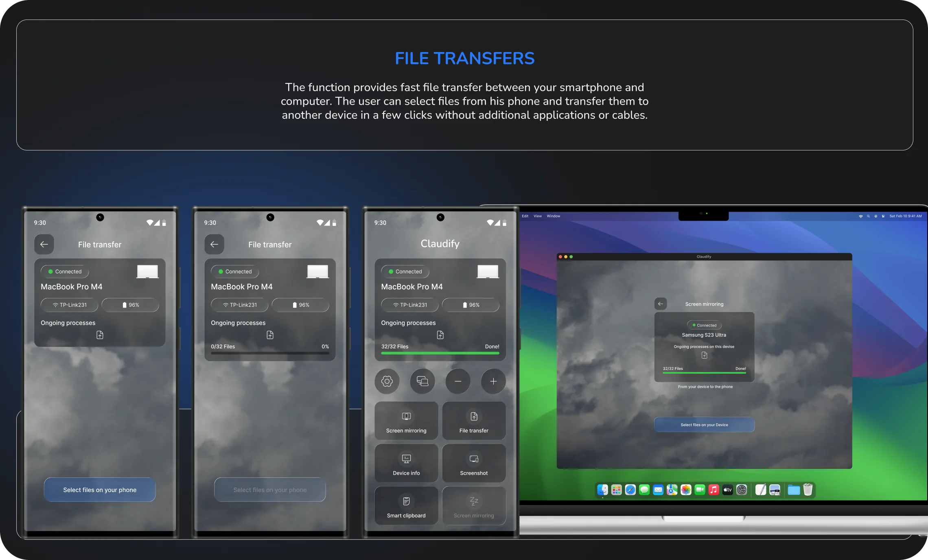Screen dimensions: 928x560
Task: Click green 32/32 progress bar on Claudify phone
Action: tap(440, 353)
